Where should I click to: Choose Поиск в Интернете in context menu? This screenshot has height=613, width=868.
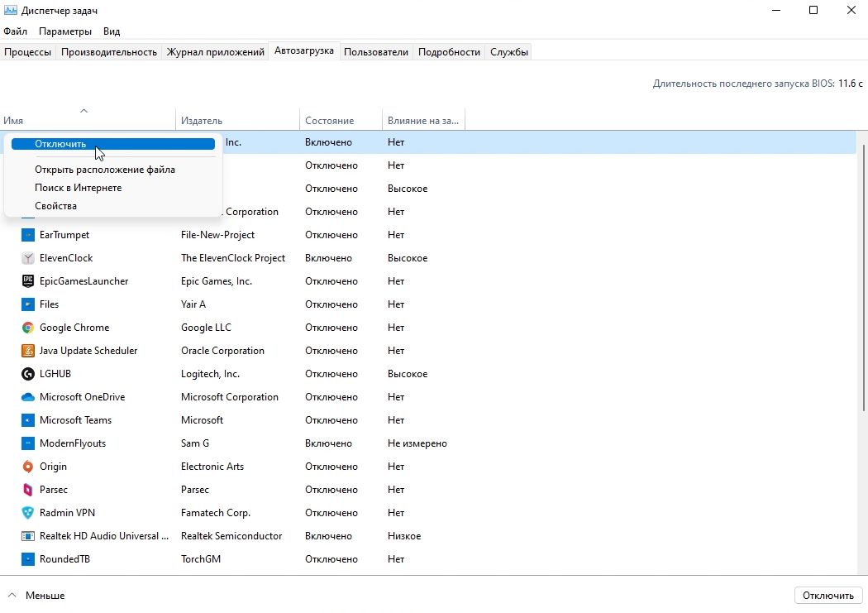point(78,188)
